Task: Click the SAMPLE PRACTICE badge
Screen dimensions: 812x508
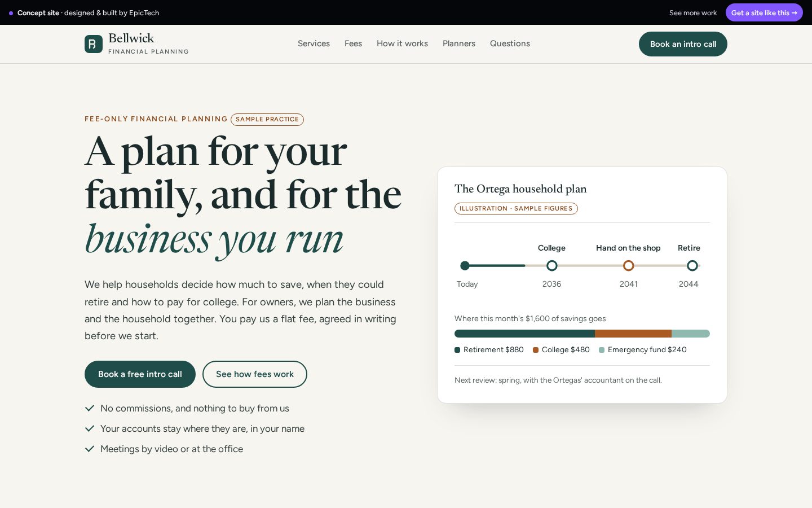Action: tap(267, 120)
